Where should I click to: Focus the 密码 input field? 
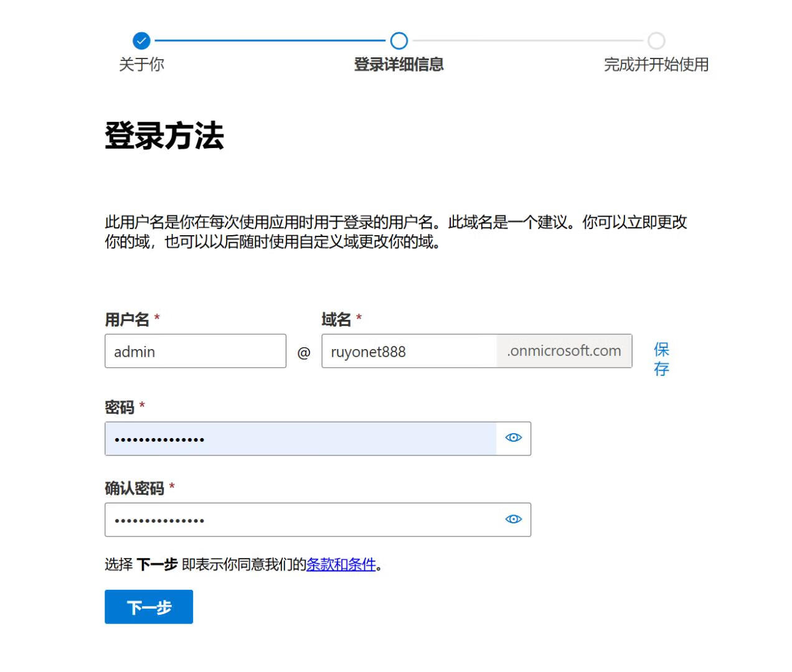click(300, 439)
